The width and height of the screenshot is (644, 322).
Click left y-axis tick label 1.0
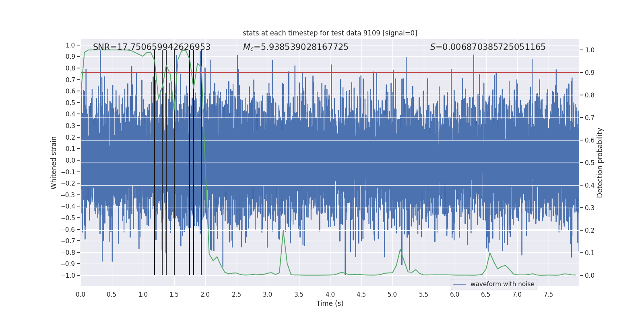click(70, 45)
